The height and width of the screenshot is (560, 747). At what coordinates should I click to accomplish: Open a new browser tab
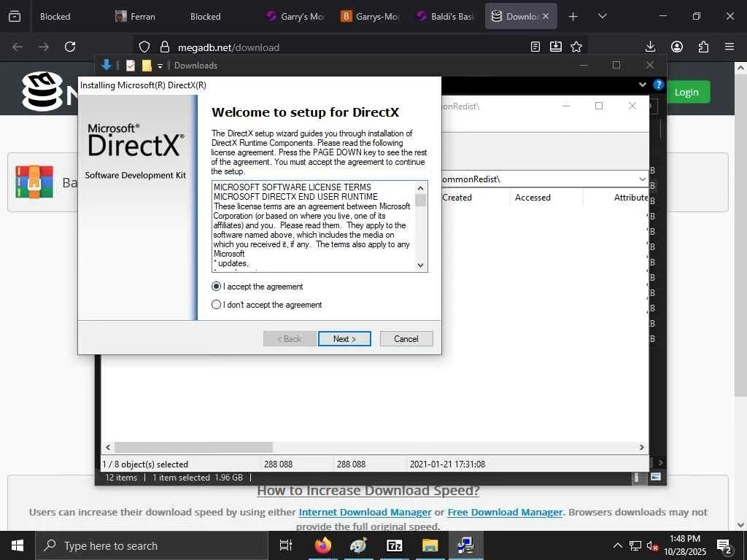573,17
